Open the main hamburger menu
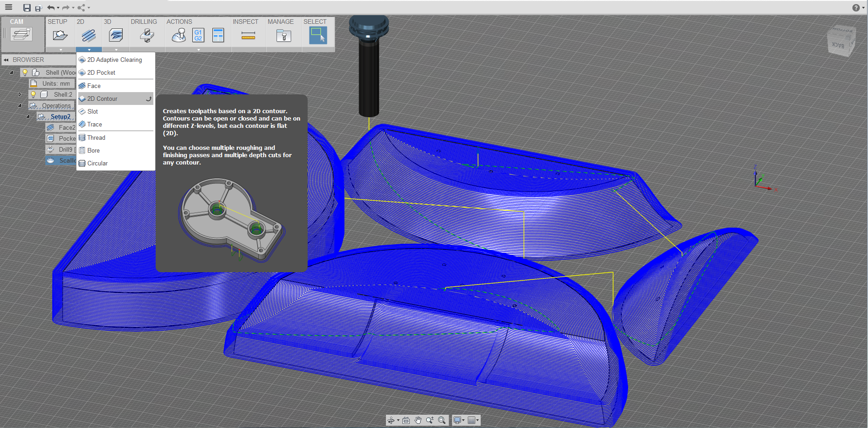The height and width of the screenshot is (428, 868). tap(9, 7)
